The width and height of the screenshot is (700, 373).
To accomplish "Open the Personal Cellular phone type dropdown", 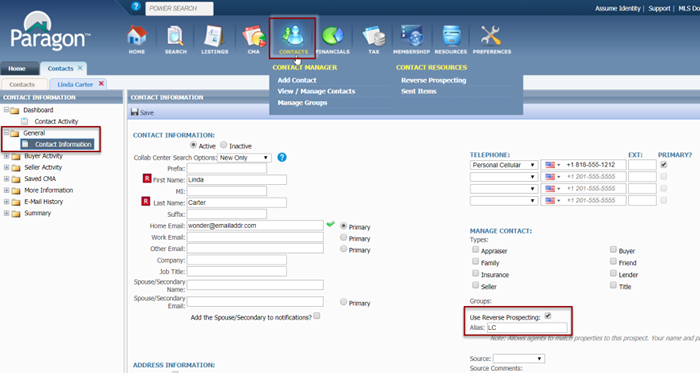I will 504,165.
